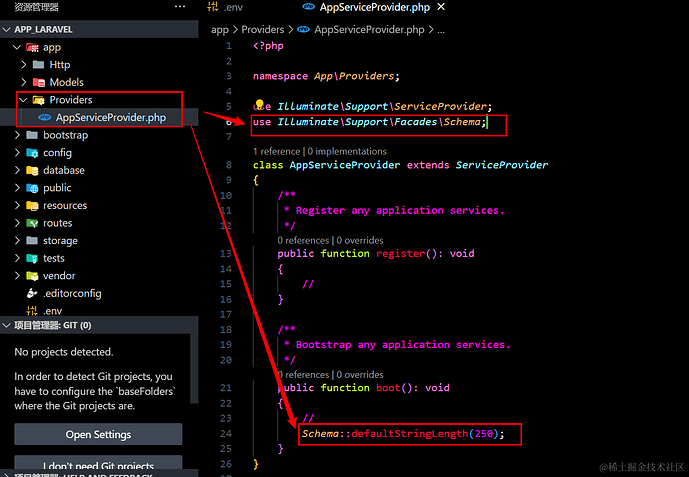Collapse the Providers folder
This screenshot has height=477, width=689.
[x=25, y=100]
